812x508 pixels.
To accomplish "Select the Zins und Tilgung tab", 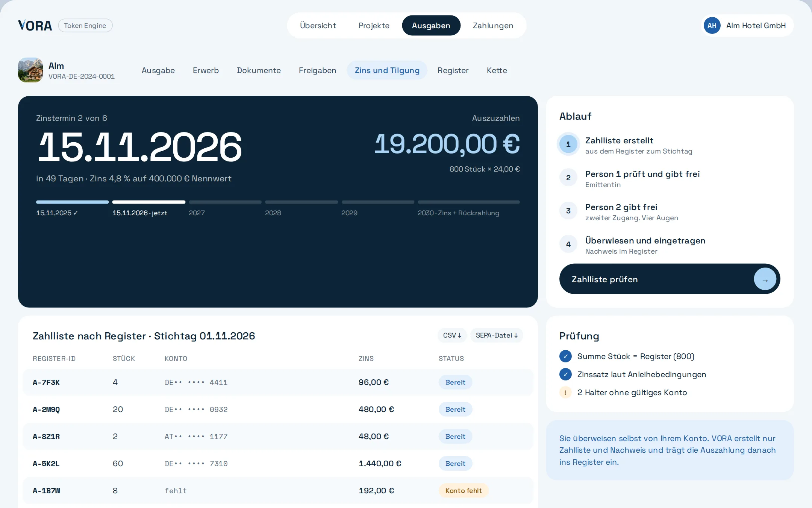I will click(387, 70).
